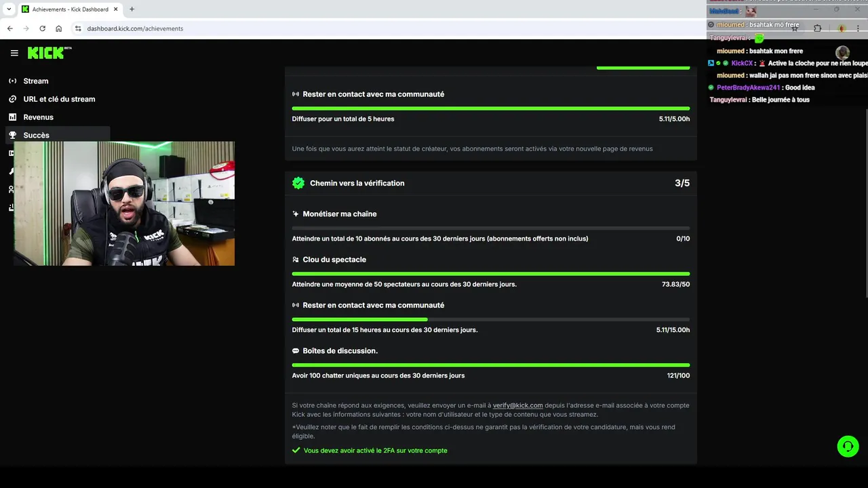The width and height of the screenshot is (868, 488).
Task: Bookmark this page with the star
Action: (795, 28)
